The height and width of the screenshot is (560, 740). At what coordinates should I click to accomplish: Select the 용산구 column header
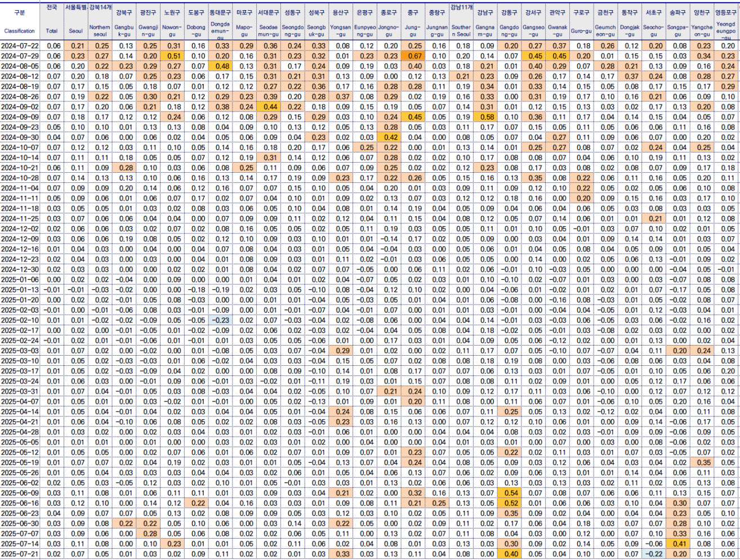(340, 12)
